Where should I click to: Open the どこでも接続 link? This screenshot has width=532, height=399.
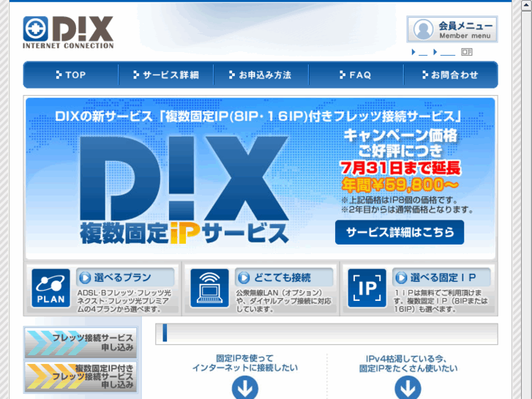[x=282, y=277]
